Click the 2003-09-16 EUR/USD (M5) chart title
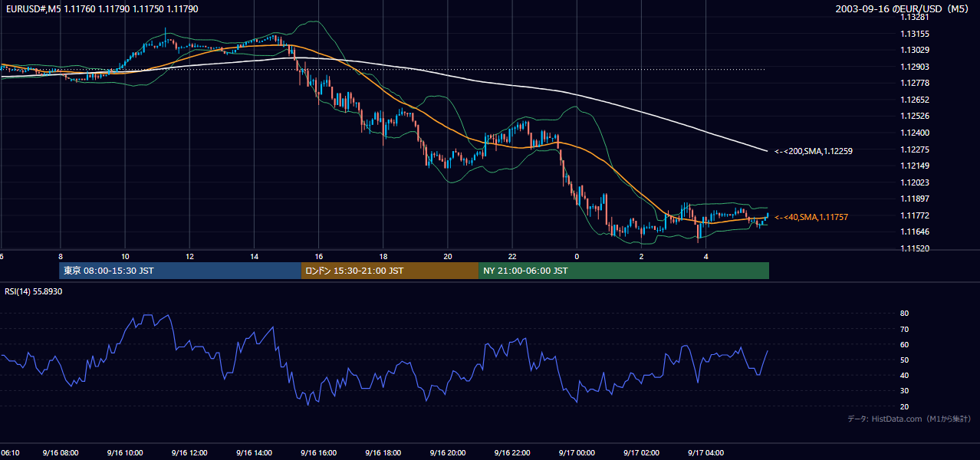 point(903,8)
